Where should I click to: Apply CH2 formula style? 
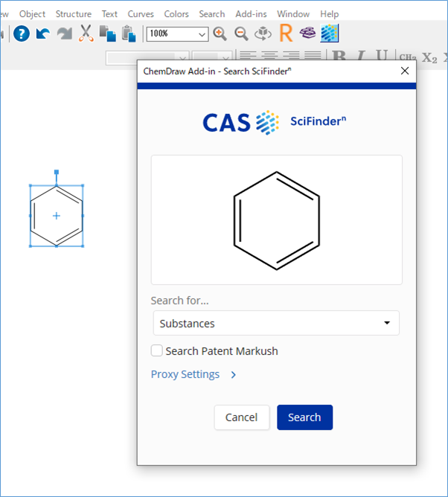[x=407, y=57]
